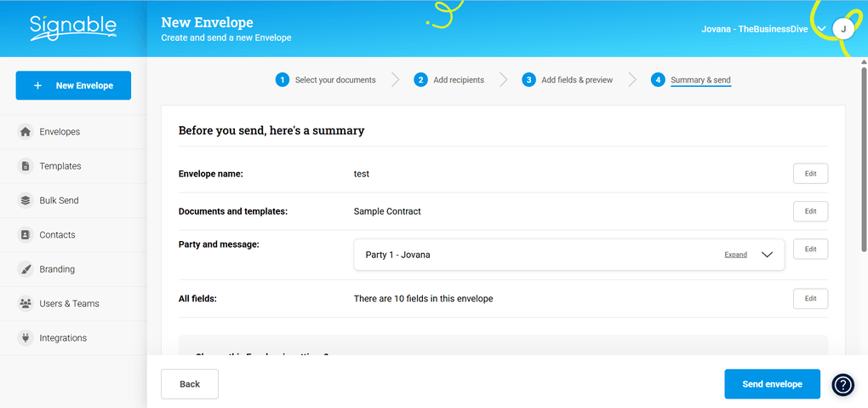The height and width of the screenshot is (408, 868).
Task: Edit All fields row
Action: tap(810, 298)
